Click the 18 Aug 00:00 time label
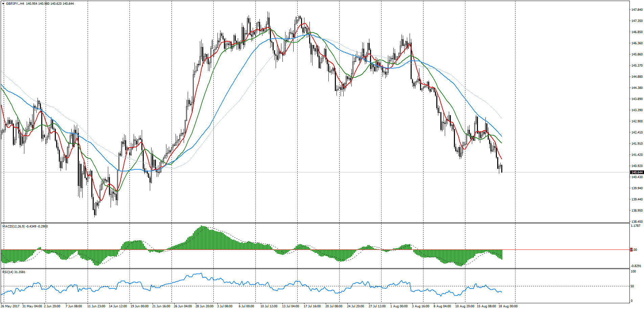 pyautogui.click(x=508, y=306)
